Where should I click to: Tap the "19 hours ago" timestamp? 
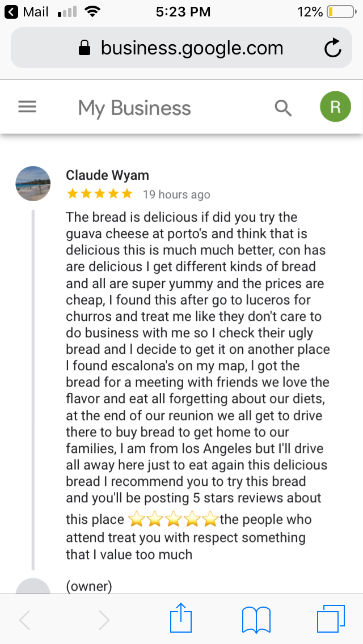click(x=176, y=194)
